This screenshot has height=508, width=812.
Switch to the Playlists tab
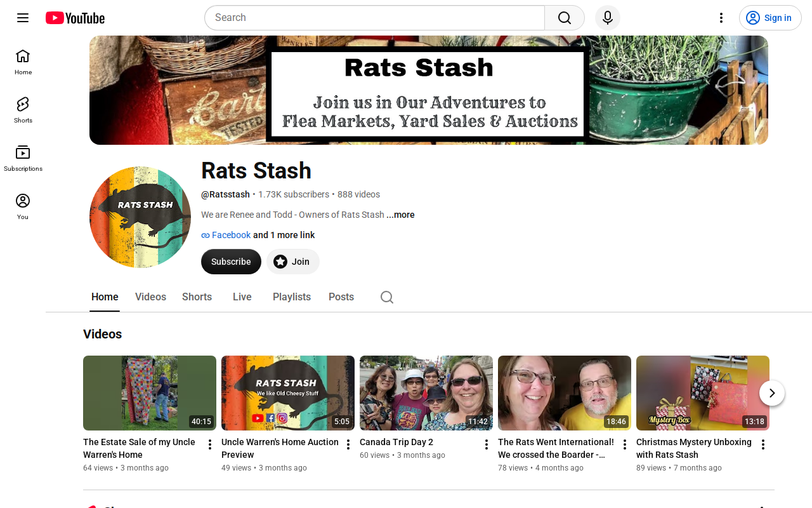pyautogui.click(x=292, y=297)
